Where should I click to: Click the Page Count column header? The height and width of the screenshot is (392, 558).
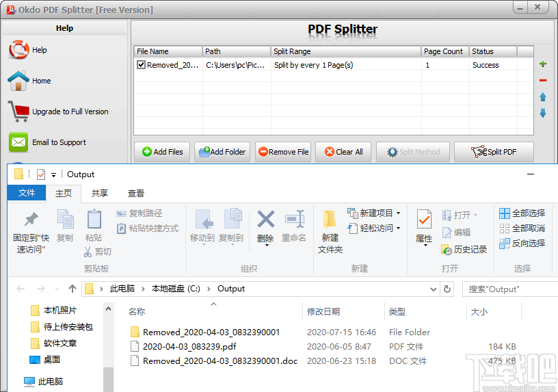click(x=445, y=51)
